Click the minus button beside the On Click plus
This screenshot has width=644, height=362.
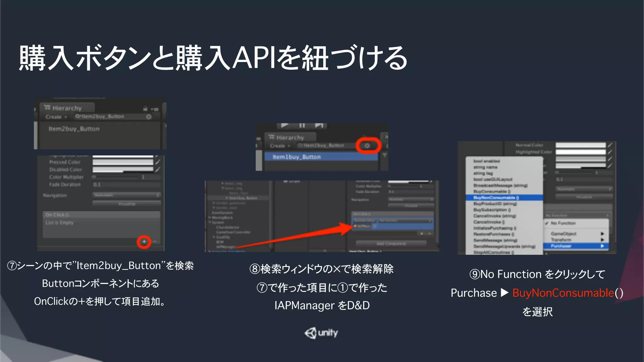[154, 242]
